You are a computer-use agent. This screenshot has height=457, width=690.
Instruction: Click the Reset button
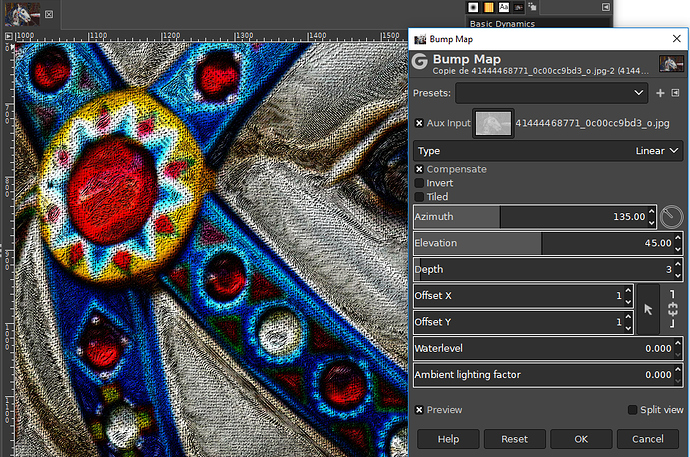click(x=514, y=439)
